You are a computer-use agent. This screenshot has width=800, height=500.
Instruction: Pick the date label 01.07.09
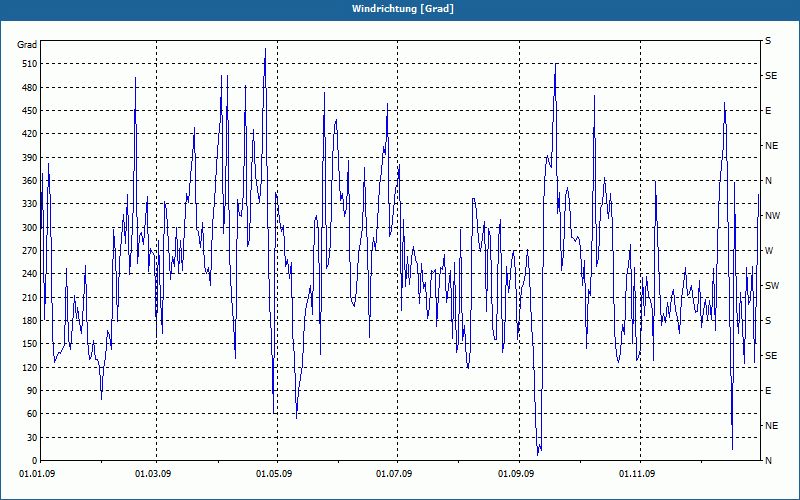click(394, 474)
